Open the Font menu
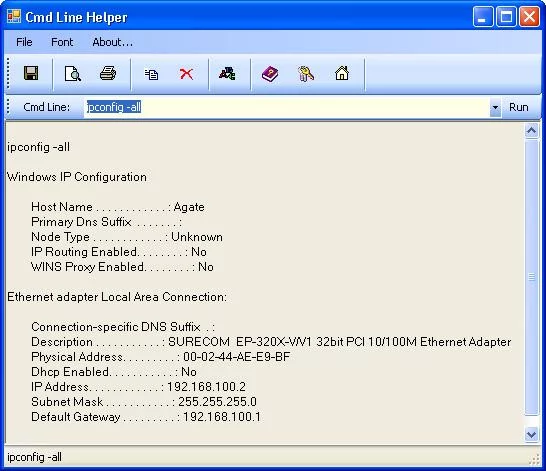546x471 pixels. point(62,42)
